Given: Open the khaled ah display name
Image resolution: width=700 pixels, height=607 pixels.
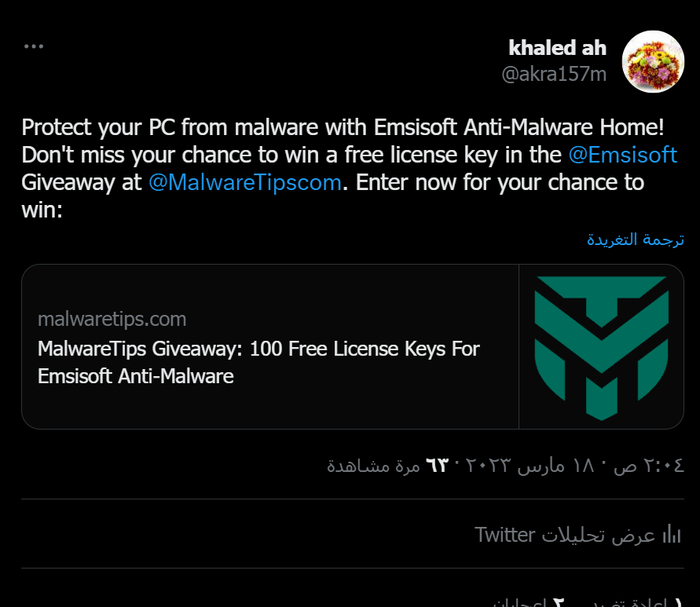Looking at the screenshot, I should (x=557, y=48).
